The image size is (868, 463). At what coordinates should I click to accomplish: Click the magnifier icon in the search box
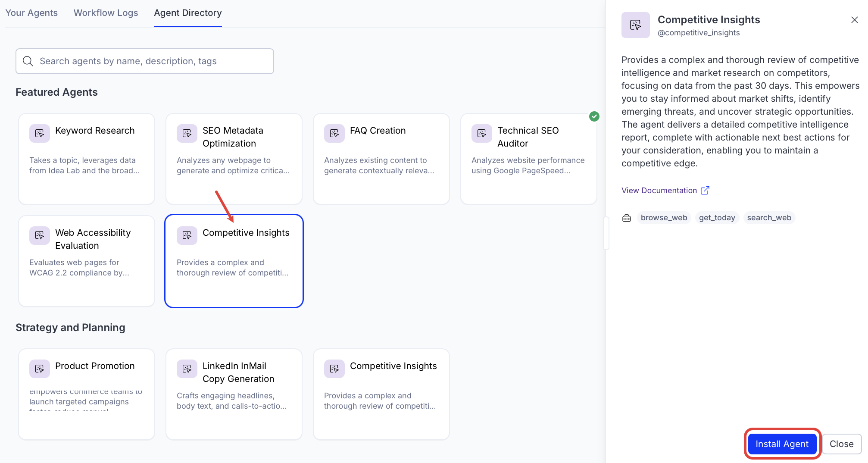pos(28,61)
